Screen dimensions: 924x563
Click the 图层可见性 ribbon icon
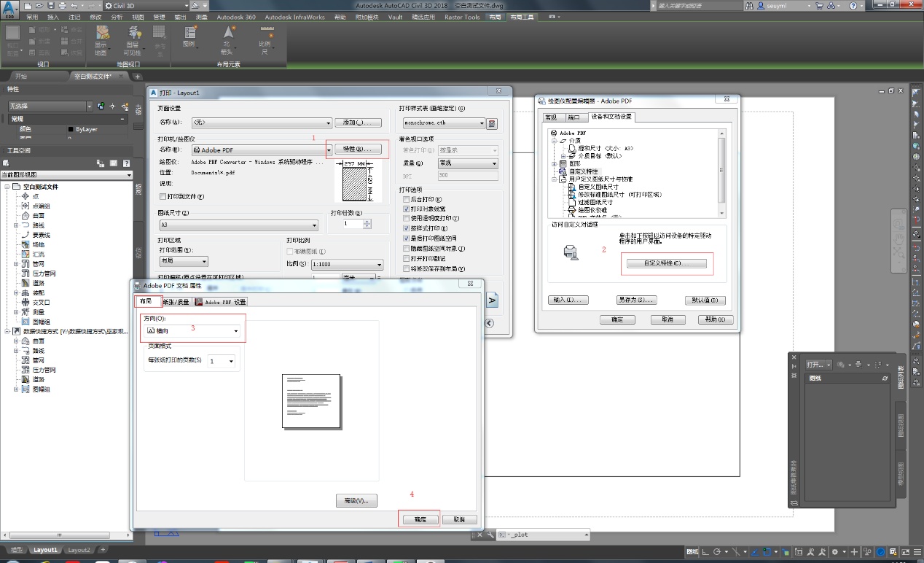point(133,34)
